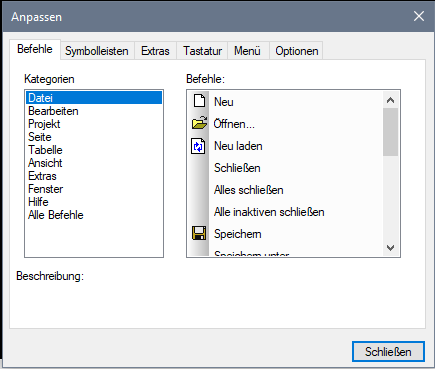Click the Befehle list scrollbar thumb
Image resolution: width=435 pixels, height=369 pixels.
click(391, 132)
